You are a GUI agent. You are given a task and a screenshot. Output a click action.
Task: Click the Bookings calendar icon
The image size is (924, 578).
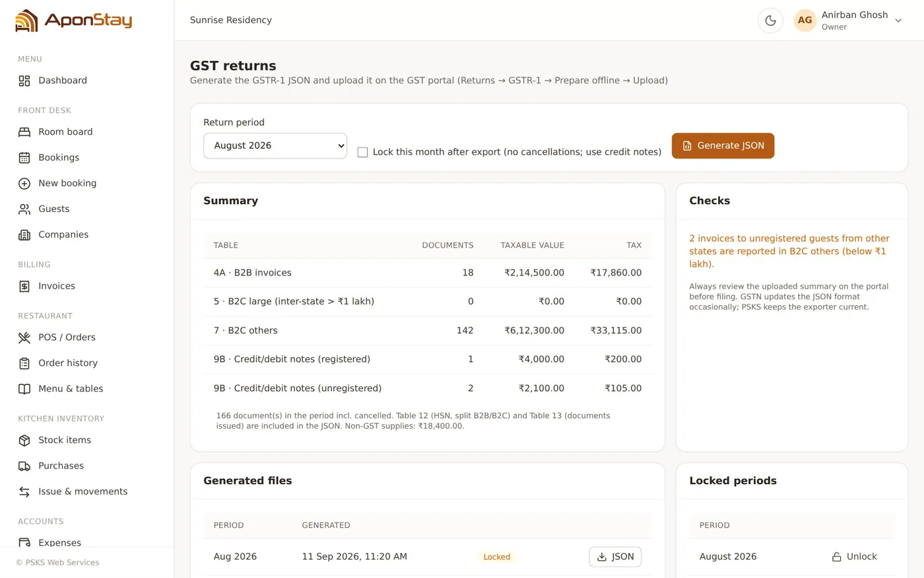click(x=24, y=158)
